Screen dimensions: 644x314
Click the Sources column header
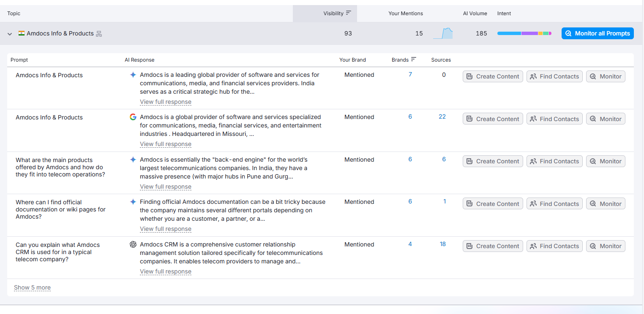441,60
